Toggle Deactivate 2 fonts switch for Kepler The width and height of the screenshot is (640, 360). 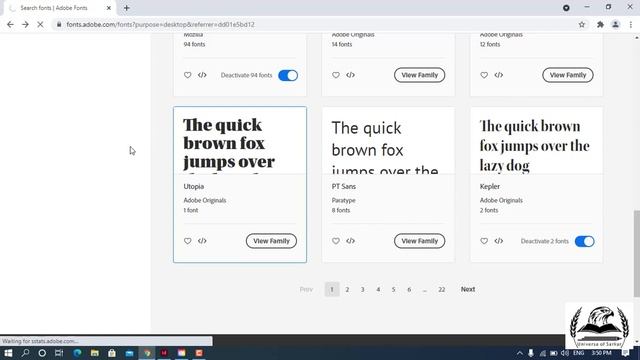pos(584,241)
